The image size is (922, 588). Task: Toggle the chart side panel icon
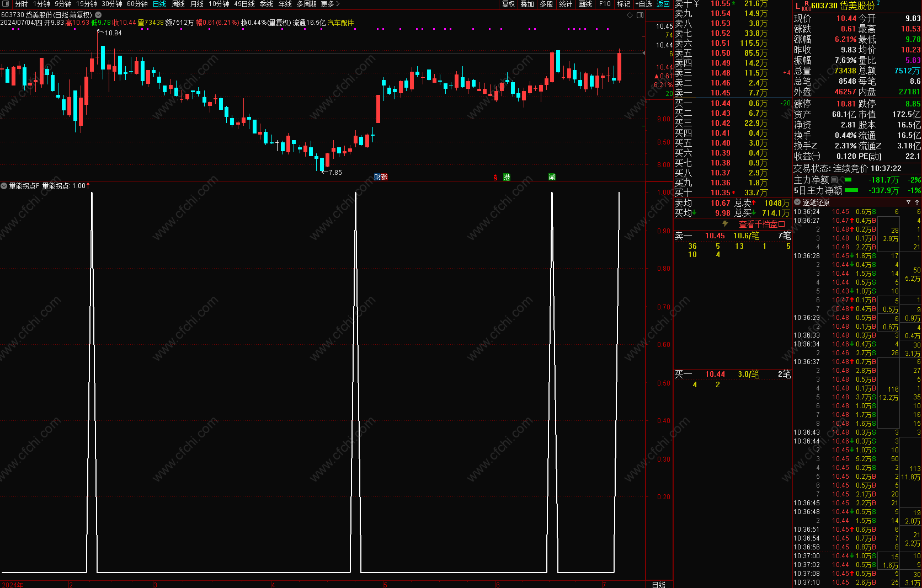(640, 15)
